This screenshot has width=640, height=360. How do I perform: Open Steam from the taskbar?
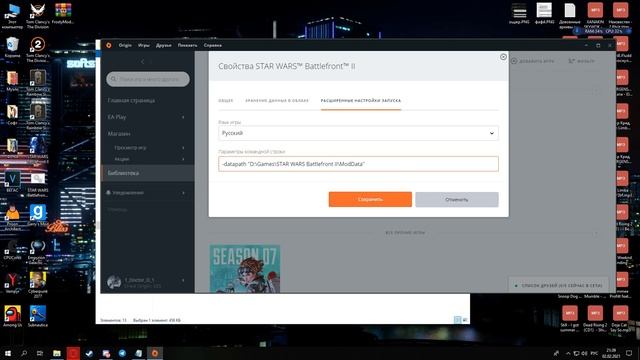tap(89, 353)
